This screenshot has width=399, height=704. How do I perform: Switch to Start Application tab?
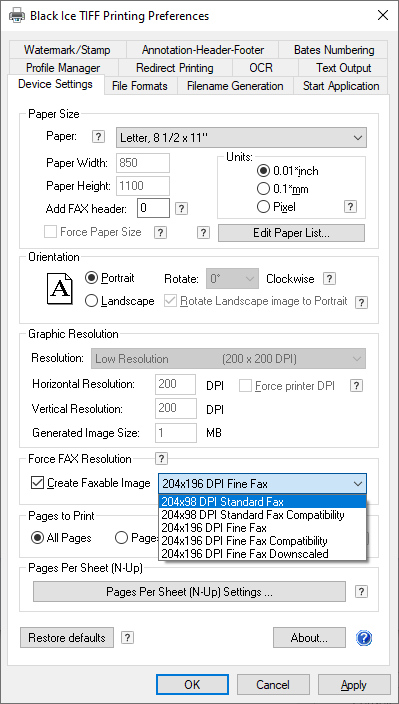[x=341, y=86]
